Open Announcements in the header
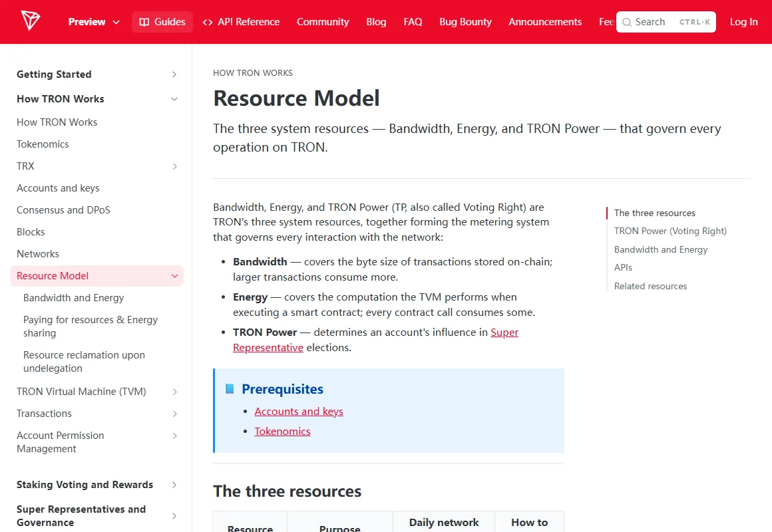The height and width of the screenshot is (532, 772). point(545,22)
